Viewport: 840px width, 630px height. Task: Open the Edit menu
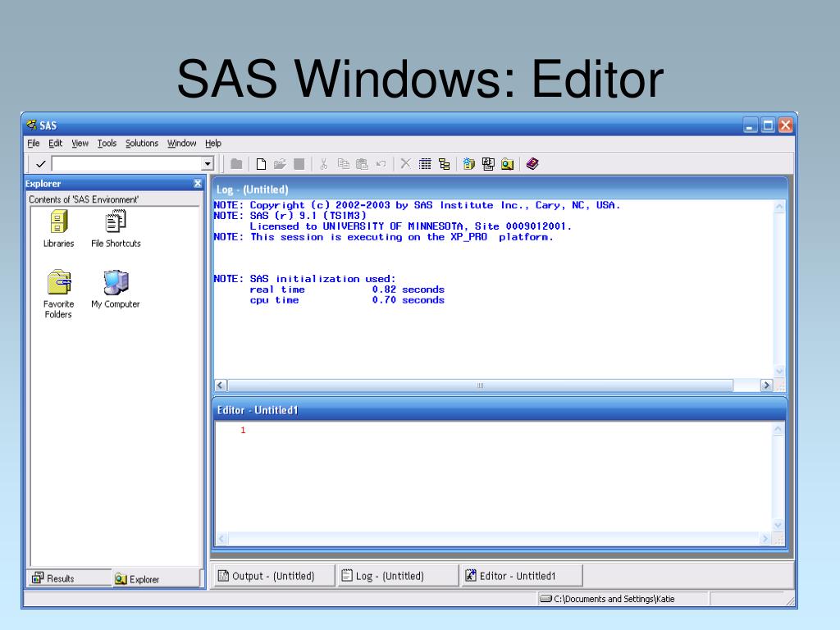click(x=55, y=143)
